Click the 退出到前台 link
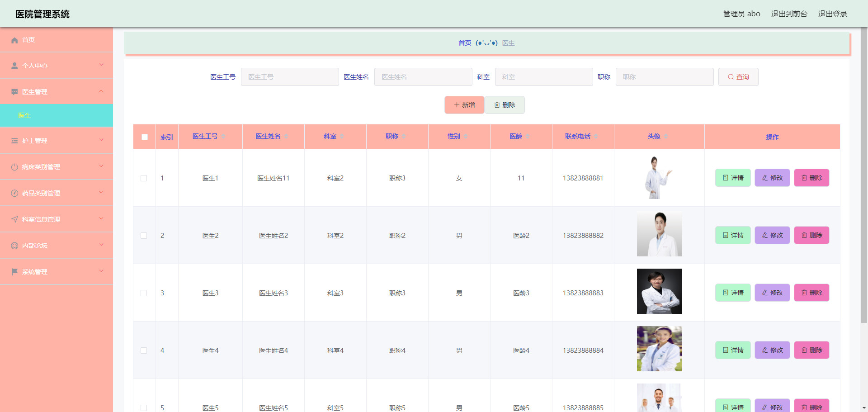The width and height of the screenshot is (868, 412). coord(789,14)
